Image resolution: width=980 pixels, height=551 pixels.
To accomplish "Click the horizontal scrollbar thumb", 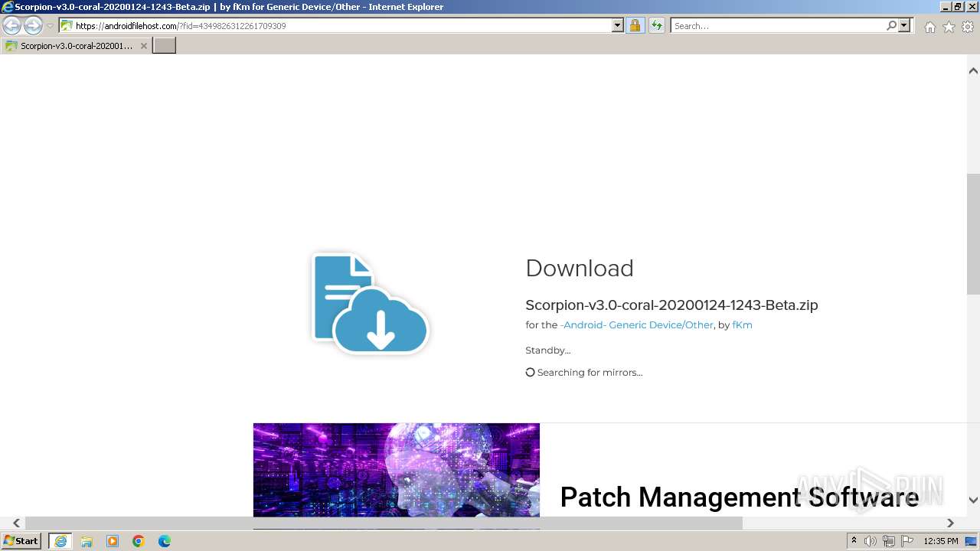I will point(384,523).
